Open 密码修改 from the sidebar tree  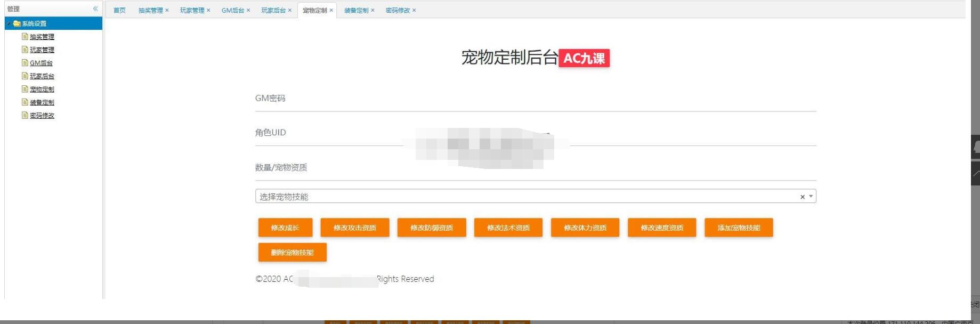[42, 115]
